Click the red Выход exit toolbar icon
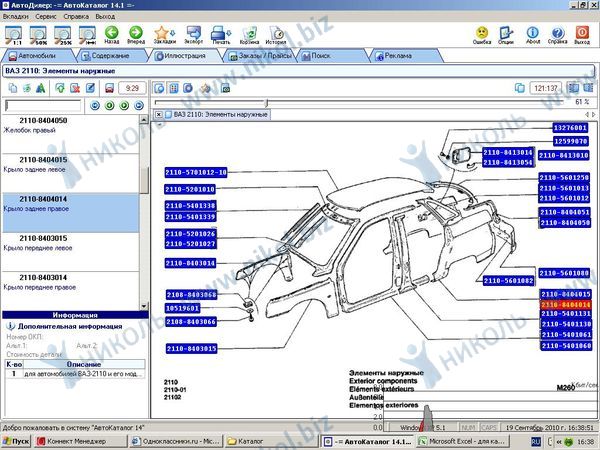Screen dimensions: 600x450 [582, 35]
